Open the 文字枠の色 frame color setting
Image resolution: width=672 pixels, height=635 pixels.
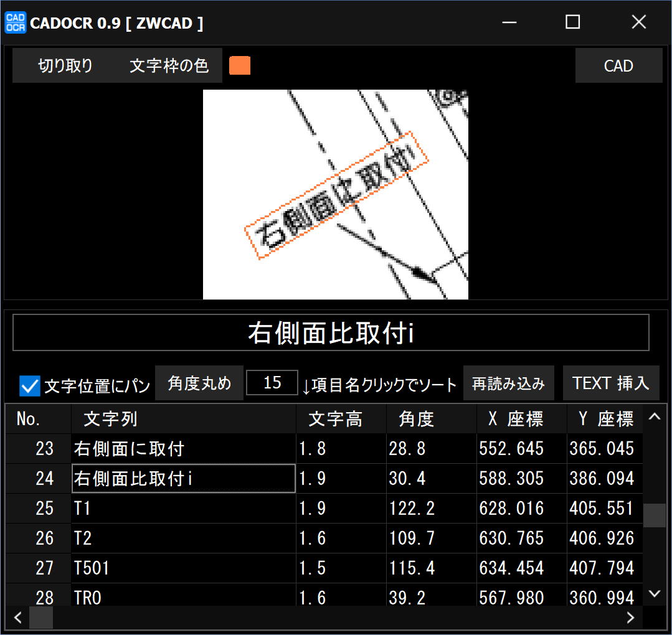coord(169,66)
